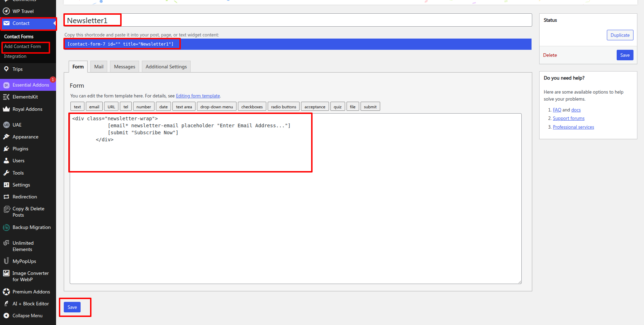The image size is (644, 325).
Task: Insert a radio buttons form tag
Action: 283,107
